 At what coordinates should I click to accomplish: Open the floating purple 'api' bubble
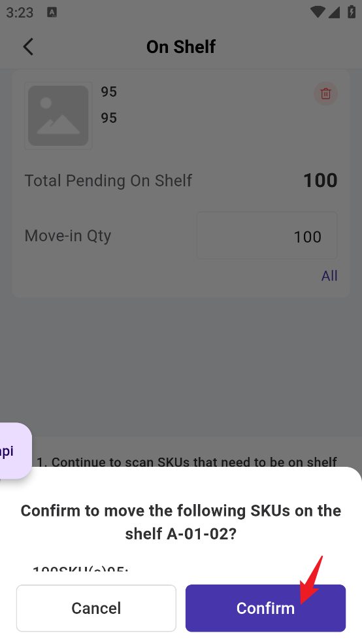coord(15,450)
